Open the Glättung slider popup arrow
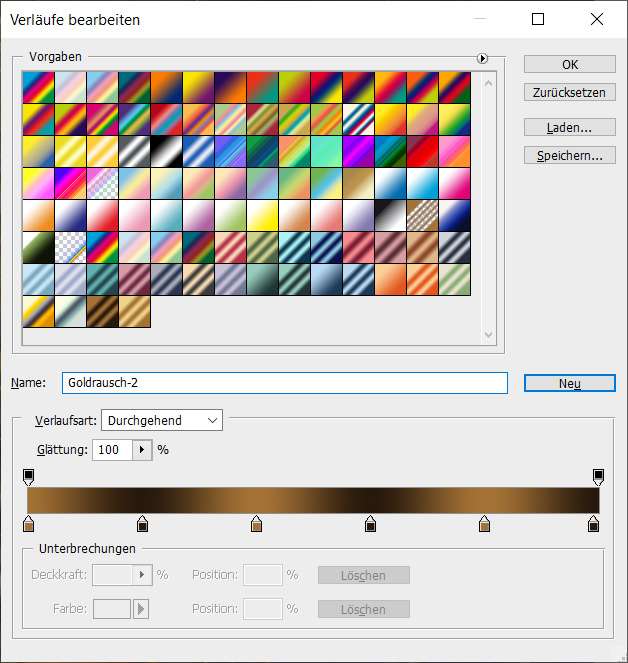 142,450
